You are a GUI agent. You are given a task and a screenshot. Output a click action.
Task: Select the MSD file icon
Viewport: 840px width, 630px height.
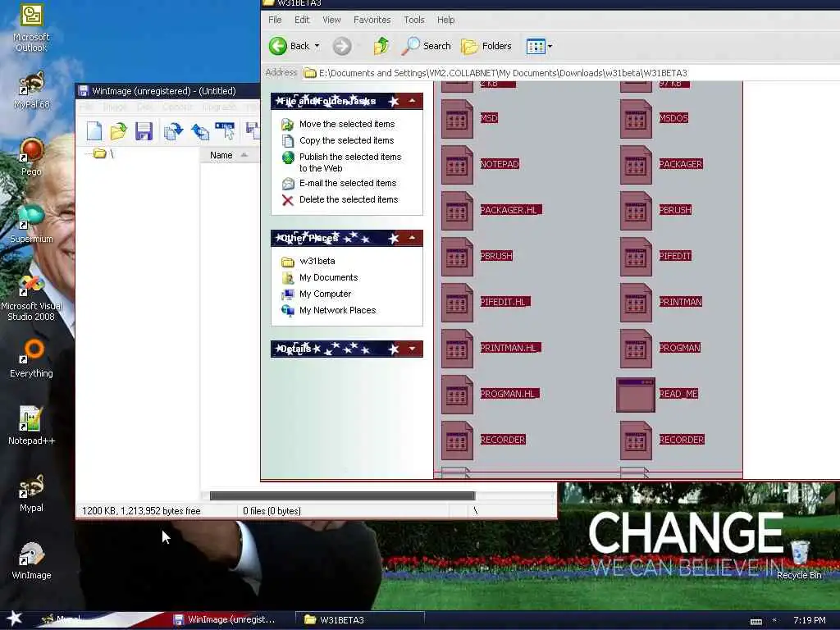point(457,119)
